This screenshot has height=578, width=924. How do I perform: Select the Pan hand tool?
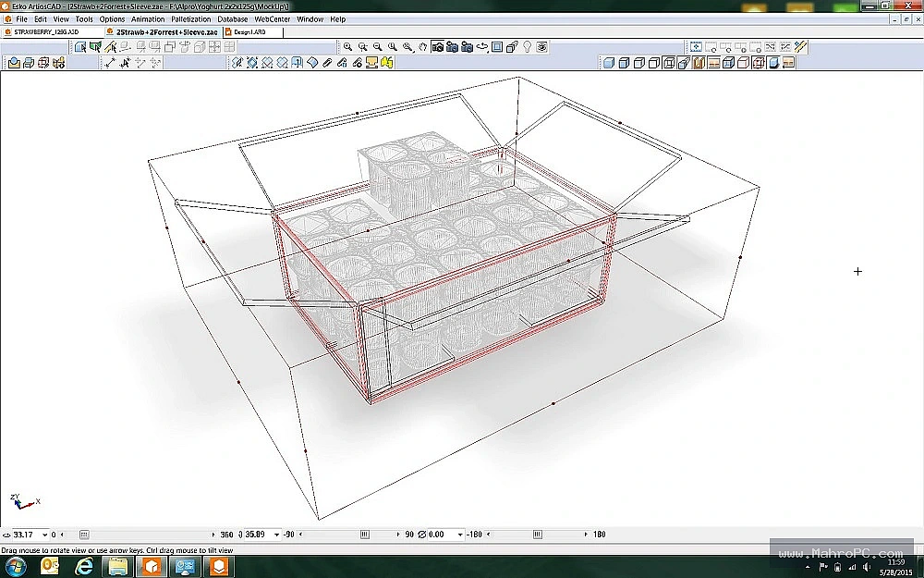click(x=422, y=46)
